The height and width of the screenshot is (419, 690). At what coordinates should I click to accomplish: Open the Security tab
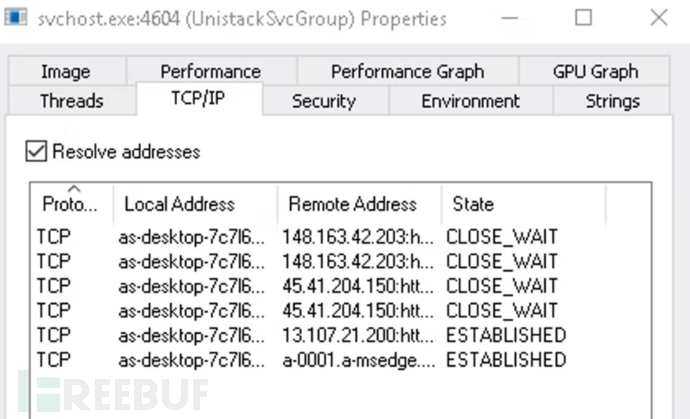coord(323,101)
